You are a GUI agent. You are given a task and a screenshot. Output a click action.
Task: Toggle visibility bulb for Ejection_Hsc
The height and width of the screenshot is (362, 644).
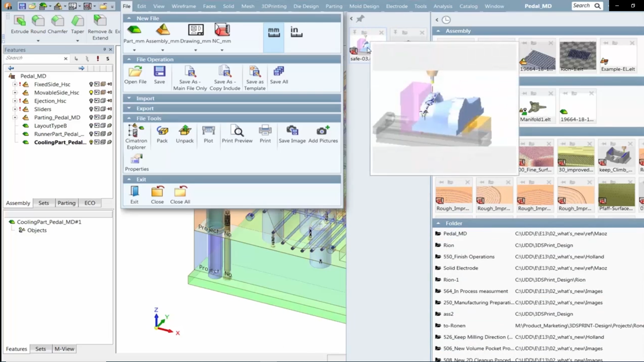91,101
